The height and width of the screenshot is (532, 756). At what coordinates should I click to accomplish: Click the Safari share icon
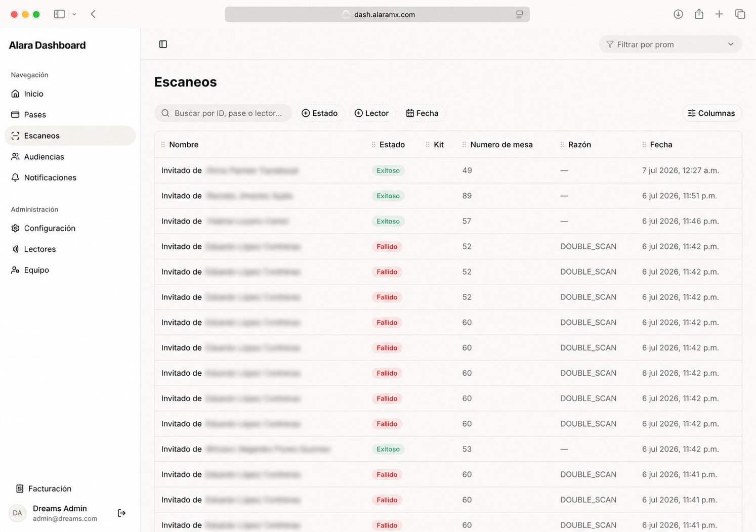click(x=699, y=14)
